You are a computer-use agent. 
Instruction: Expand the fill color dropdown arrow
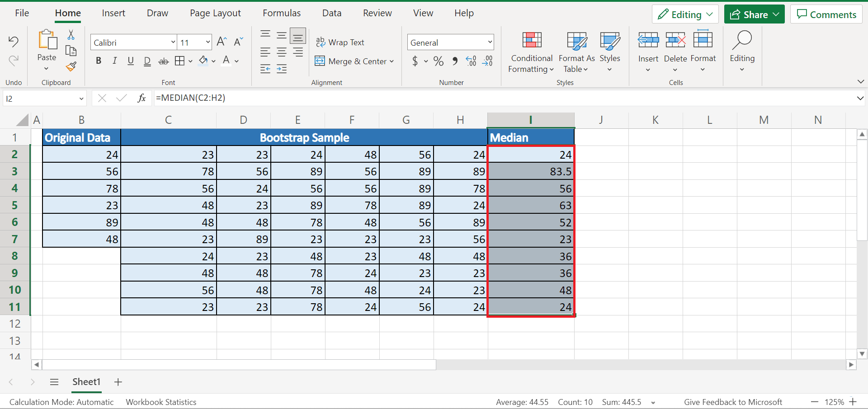coord(213,61)
